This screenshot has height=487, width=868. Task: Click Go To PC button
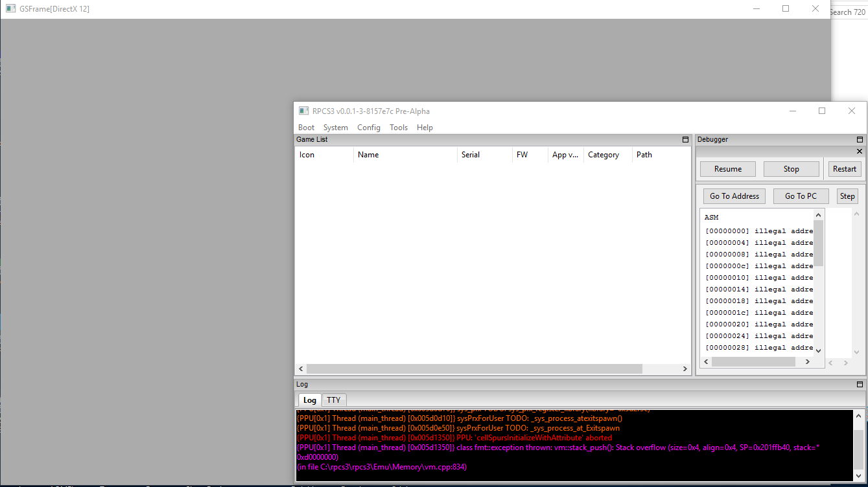click(801, 196)
